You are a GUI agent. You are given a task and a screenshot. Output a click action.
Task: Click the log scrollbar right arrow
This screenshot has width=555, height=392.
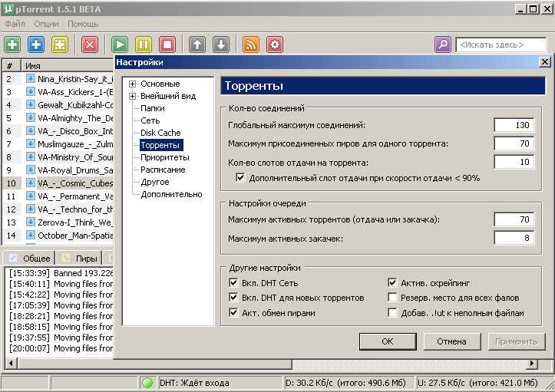click(532, 363)
